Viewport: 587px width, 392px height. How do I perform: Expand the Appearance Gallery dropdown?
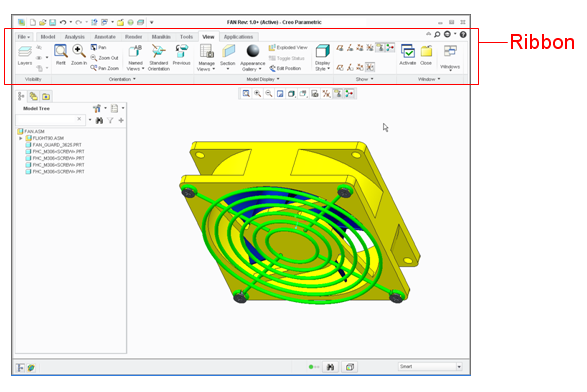pyautogui.click(x=253, y=57)
